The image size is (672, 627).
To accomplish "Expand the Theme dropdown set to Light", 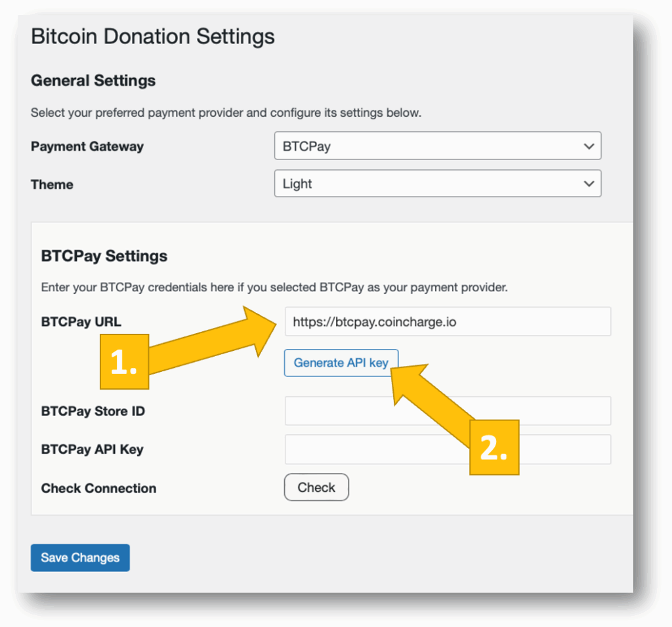I will 437,184.
